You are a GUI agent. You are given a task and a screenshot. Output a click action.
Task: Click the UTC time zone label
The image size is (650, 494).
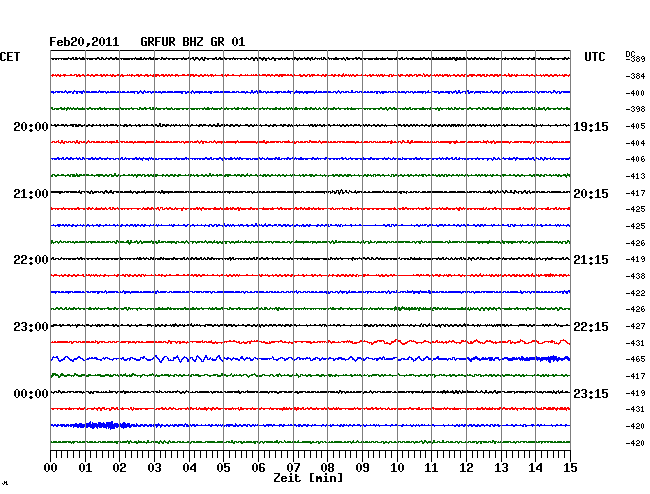point(594,57)
